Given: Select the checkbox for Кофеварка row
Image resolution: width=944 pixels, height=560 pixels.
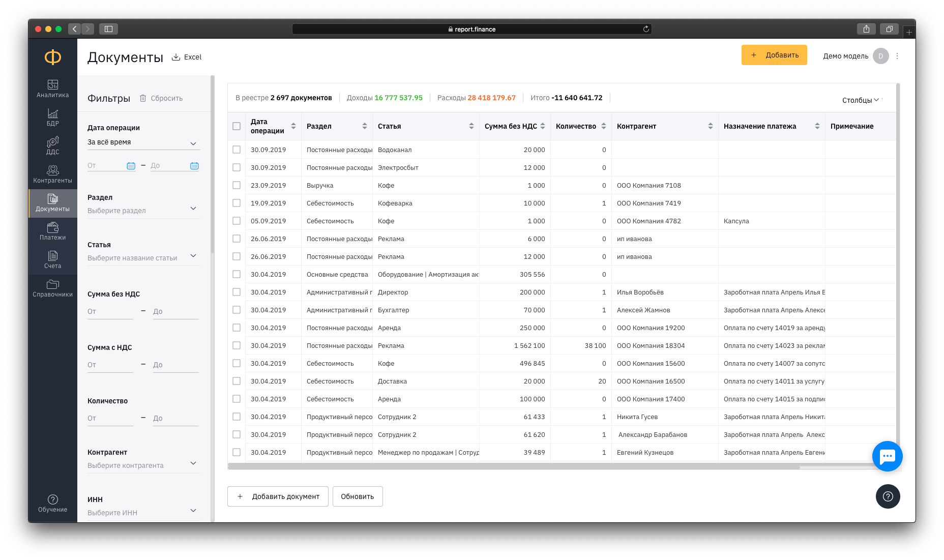Looking at the screenshot, I should (237, 203).
